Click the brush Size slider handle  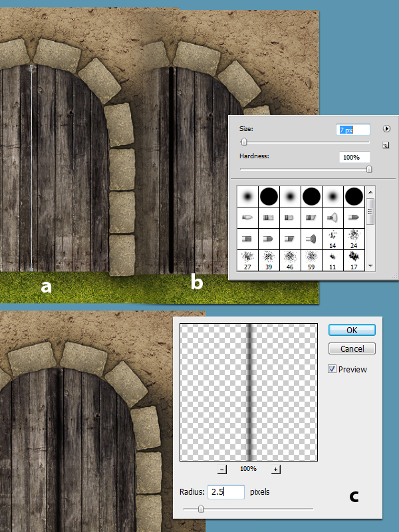(x=244, y=142)
